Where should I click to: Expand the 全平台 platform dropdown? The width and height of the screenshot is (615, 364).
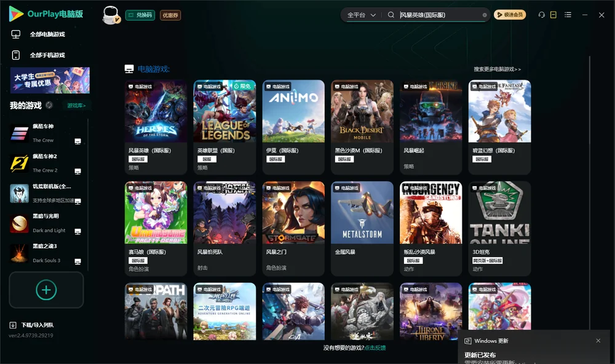[x=361, y=15]
